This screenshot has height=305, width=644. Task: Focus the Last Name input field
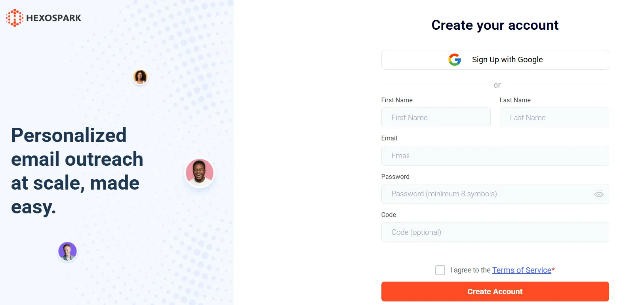coord(554,118)
